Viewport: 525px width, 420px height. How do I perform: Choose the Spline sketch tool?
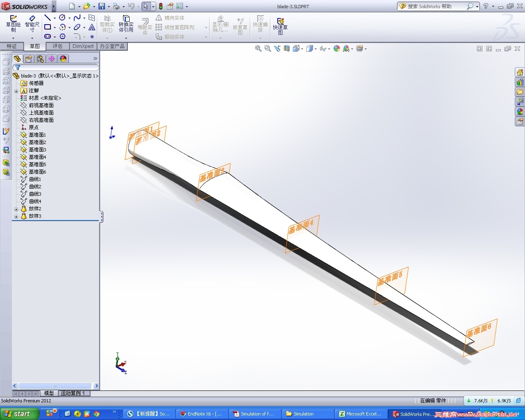[77, 18]
